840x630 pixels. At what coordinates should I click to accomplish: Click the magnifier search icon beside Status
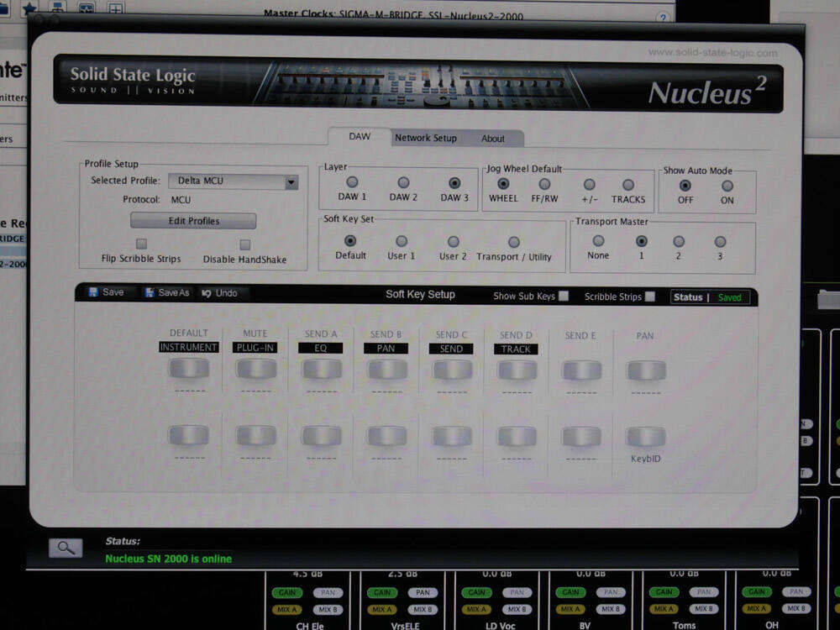pos(66,548)
